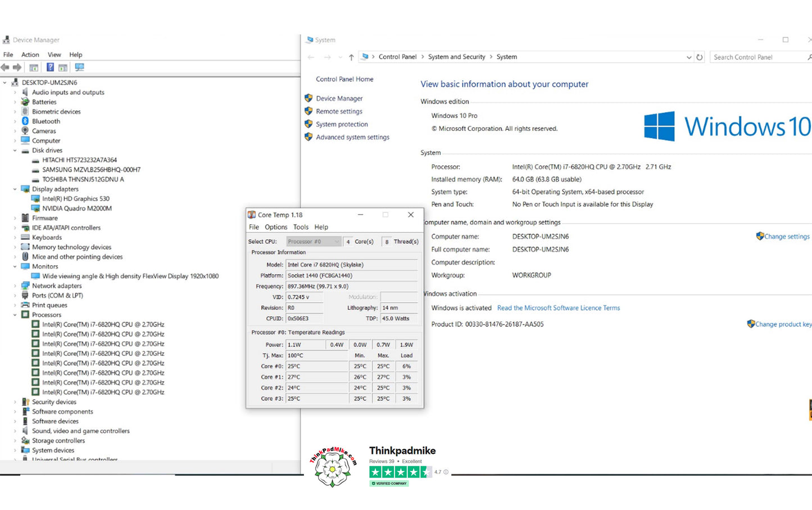Click the Trustpilot star rating under Thinkpadmike
Viewport: 812px width, 510px height.
coord(400,472)
